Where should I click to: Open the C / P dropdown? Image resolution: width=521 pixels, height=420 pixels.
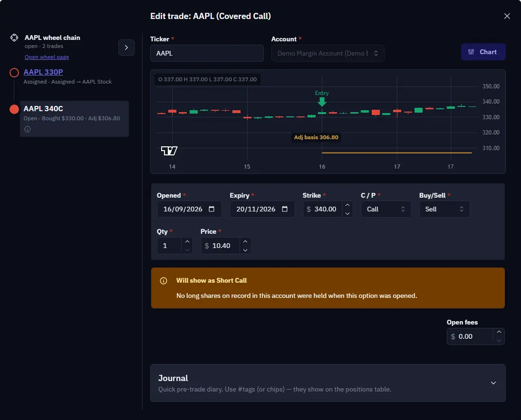pos(386,209)
